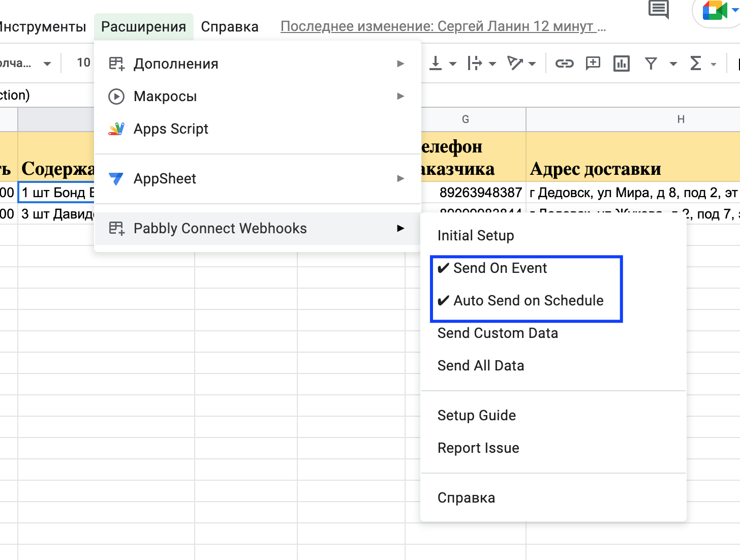The image size is (740, 560).
Task: Open Apps Script from the menu
Action: point(171,129)
